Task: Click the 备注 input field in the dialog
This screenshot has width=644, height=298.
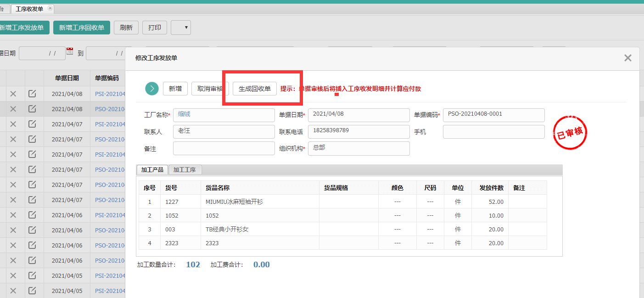Action: coord(224,148)
